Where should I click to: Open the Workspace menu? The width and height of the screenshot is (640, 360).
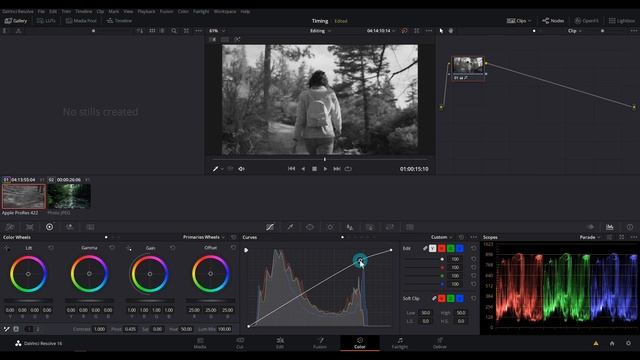click(x=225, y=11)
